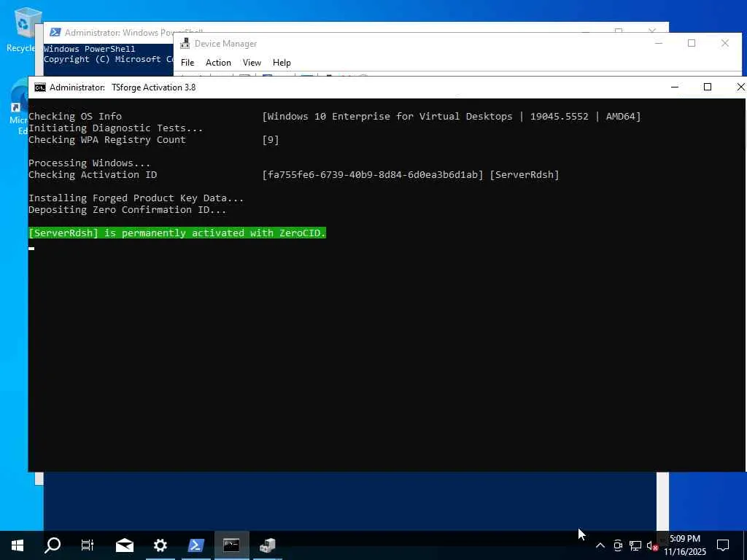Click the TSforge Activation window's cmd icon

pos(40,87)
